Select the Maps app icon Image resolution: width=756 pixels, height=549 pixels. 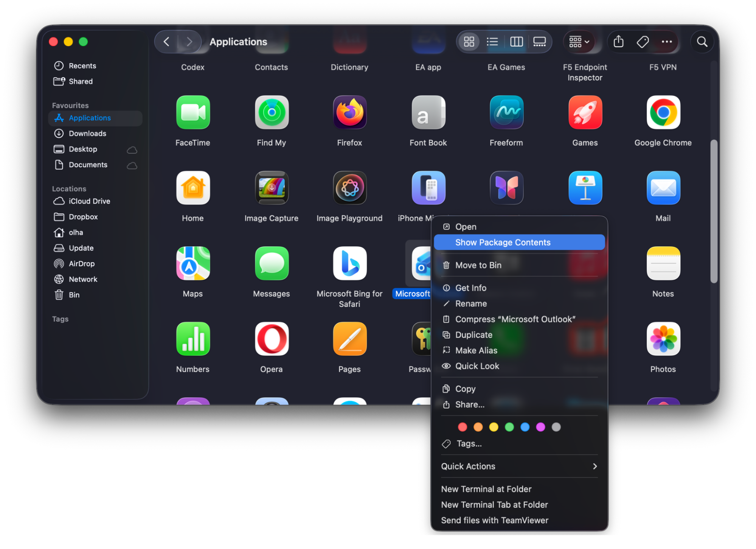tap(193, 263)
